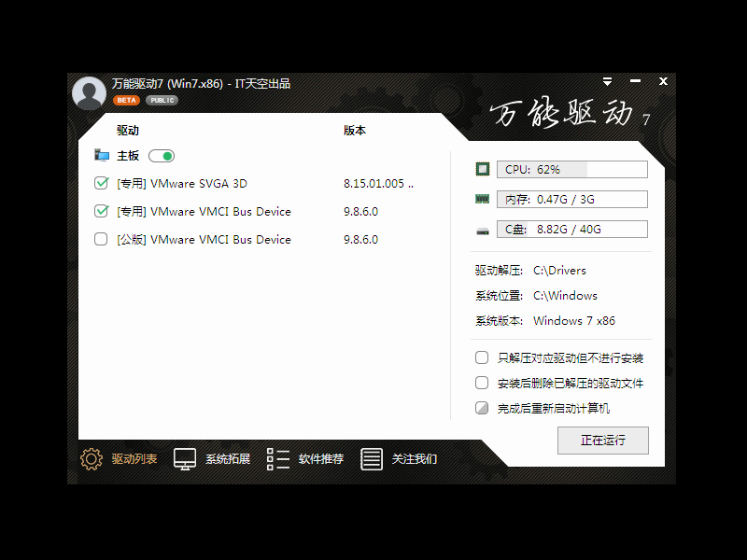Screen dimensions: 747x560
Task: Uncheck the [专用] VMware SVGA 3D driver
Action: [102, 184]
